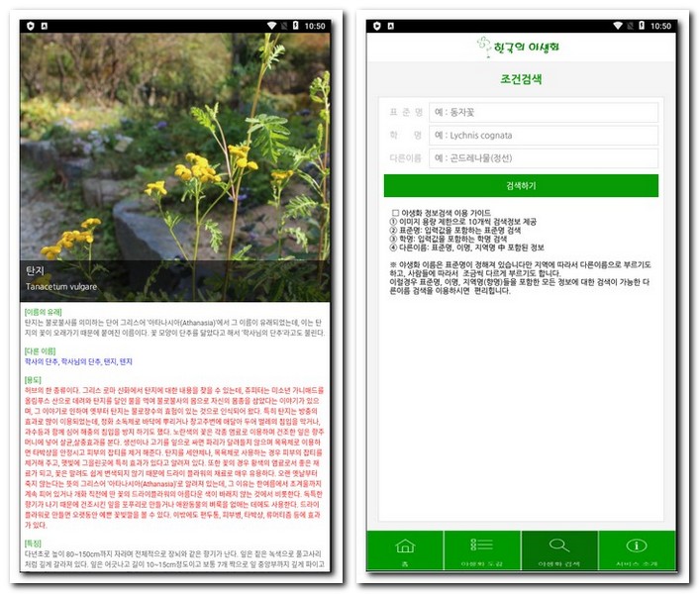This screenshot has width=700, height=594.
Task: Tap the [이름의 유래] section heading
Action: click(43, 312)
